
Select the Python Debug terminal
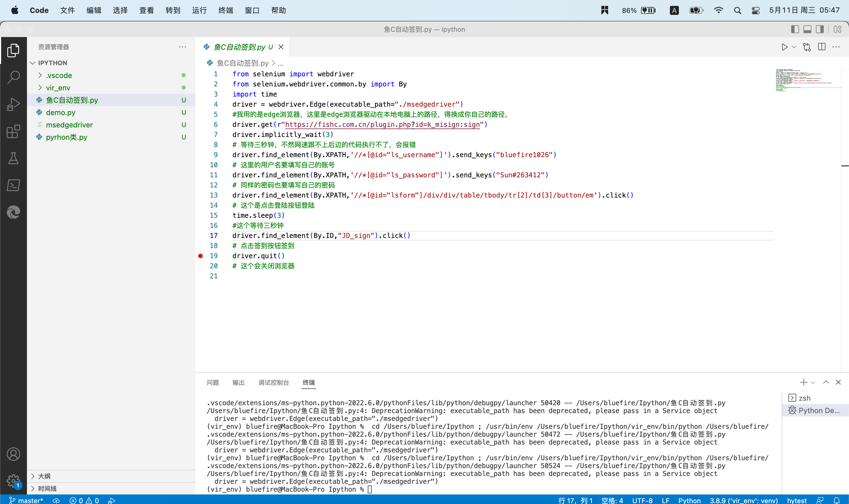tap(815, 410)
